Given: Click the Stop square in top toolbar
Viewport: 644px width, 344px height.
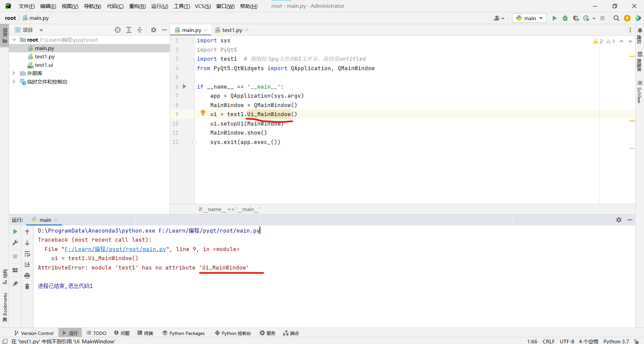Looking at the screenshot, I should [602, 18].
